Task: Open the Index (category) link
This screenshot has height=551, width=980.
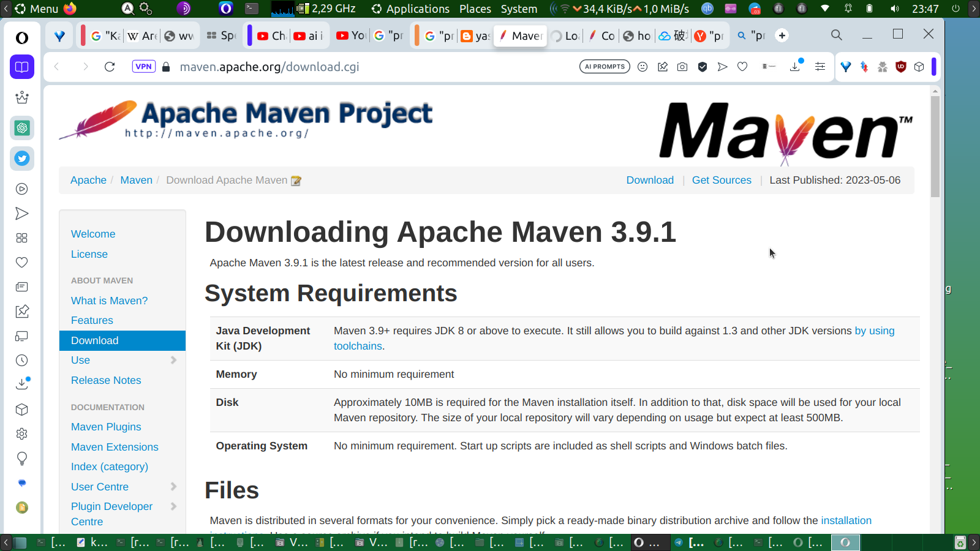Action: tap(110, 467)
